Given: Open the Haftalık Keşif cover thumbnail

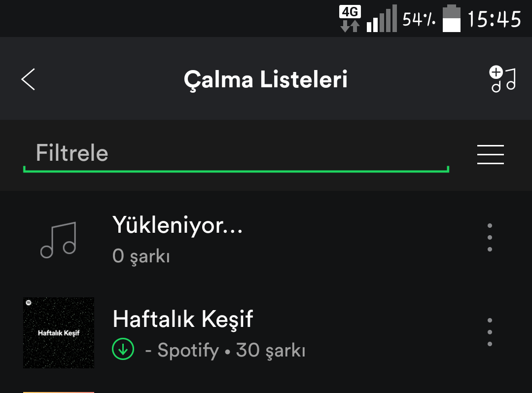Looking at the screenshot, I should coord(58,333).
